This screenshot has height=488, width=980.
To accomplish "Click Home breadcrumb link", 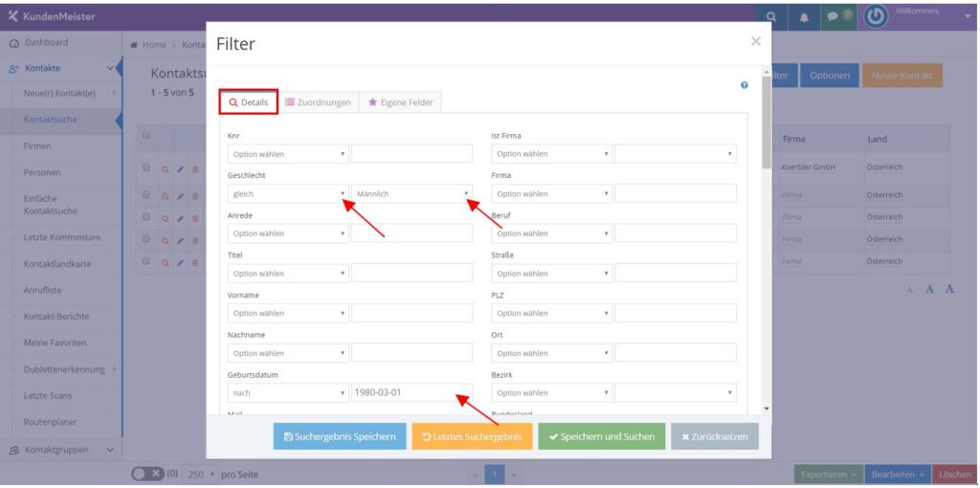I will [x=154, y=45].
